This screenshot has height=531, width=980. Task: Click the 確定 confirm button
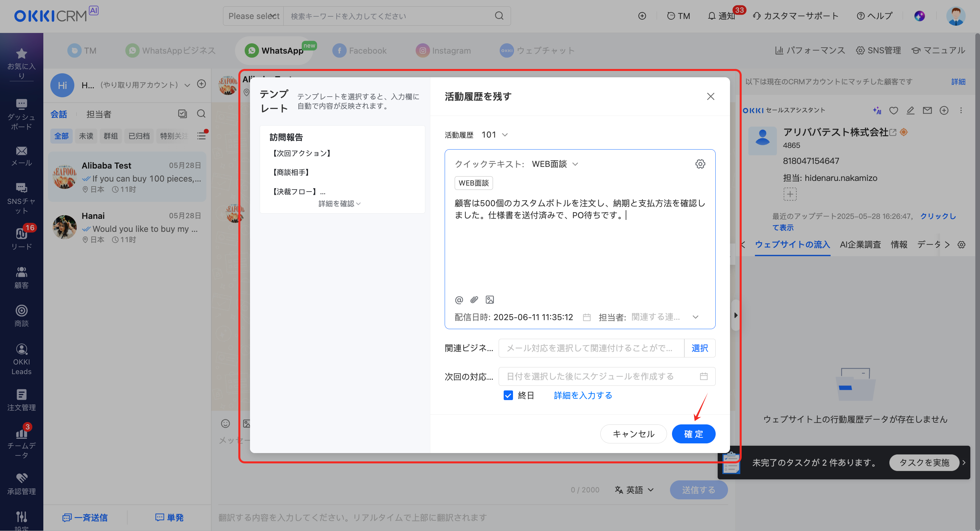click(693, 434)
